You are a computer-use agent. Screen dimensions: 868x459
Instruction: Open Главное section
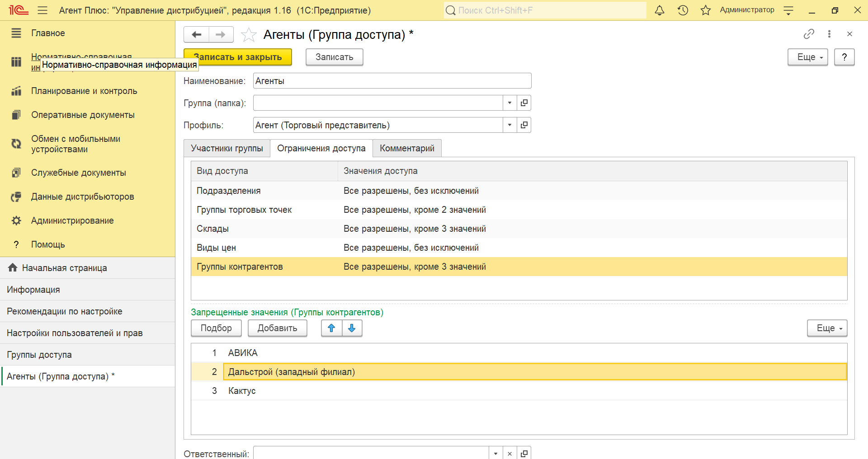point(48,33)
